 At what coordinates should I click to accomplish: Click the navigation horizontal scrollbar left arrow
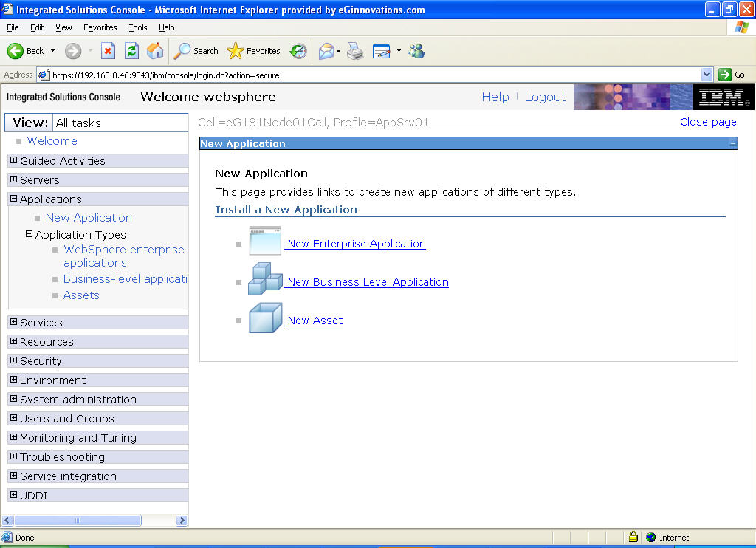(x=7, y=520)
